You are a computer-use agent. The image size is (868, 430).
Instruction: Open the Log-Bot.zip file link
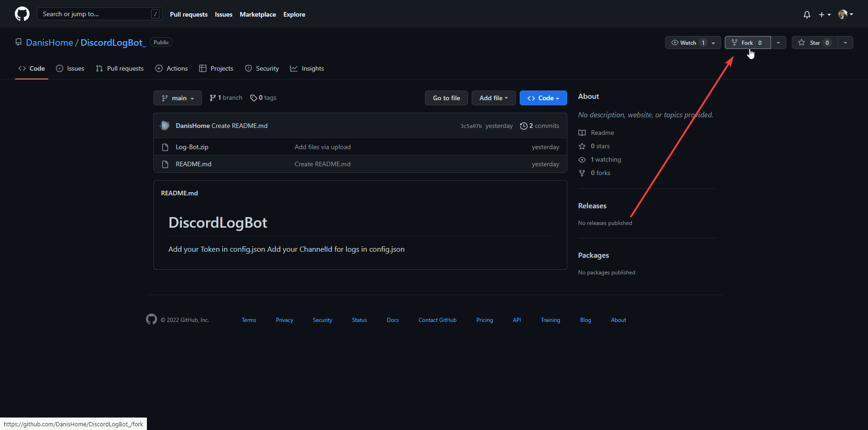pos(192,147)
